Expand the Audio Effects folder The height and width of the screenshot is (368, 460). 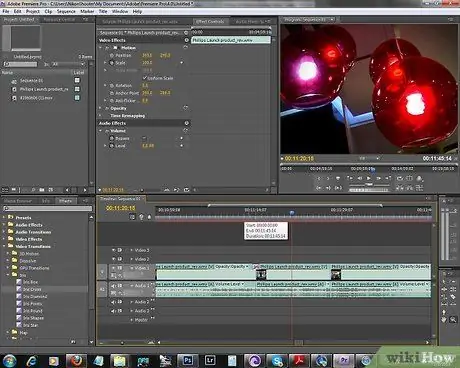coord(4,224)
